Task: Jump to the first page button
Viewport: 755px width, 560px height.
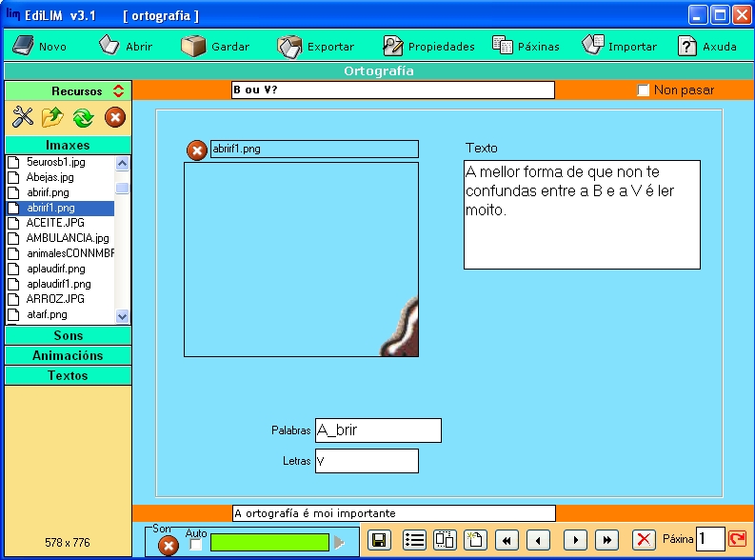Action: pos(507,540)
